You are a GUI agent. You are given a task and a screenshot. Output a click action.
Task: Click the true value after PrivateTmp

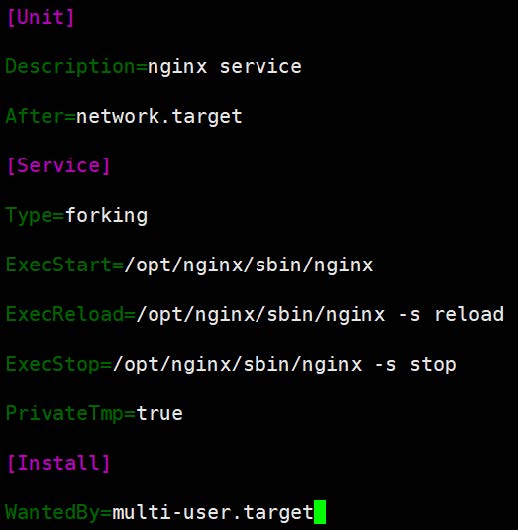160,414
